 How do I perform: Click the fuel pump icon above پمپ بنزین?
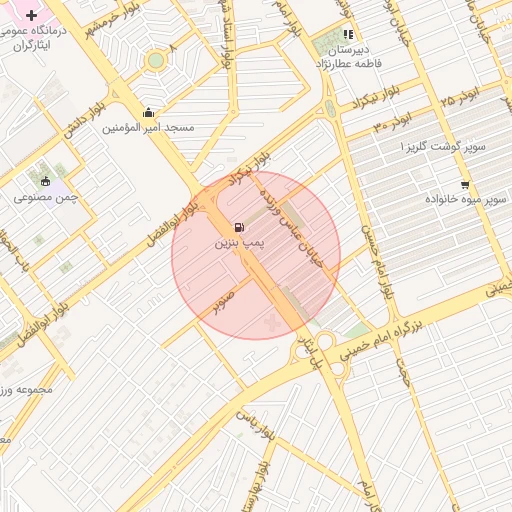[x=239, y=228]
